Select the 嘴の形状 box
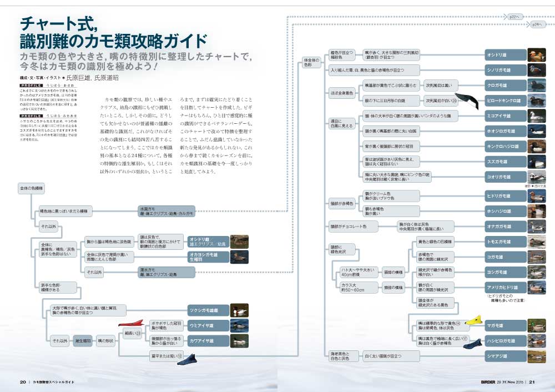Viewport: 555px width, 392px height. [105, 341]
